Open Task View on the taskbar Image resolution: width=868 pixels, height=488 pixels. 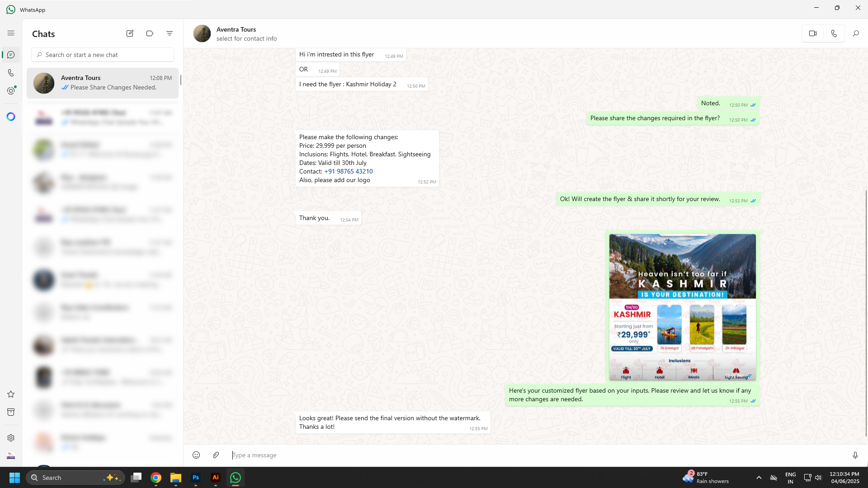point(136,478)
